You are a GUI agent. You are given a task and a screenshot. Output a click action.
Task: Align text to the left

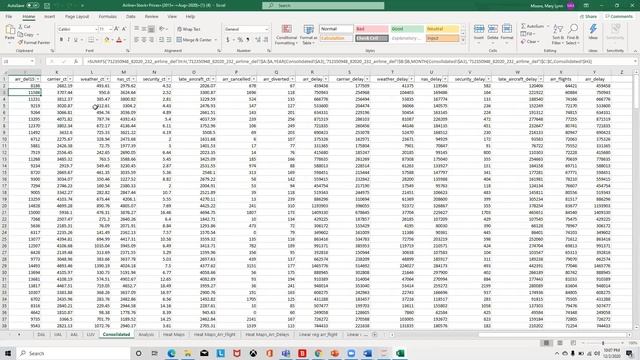tap(136, 40)
